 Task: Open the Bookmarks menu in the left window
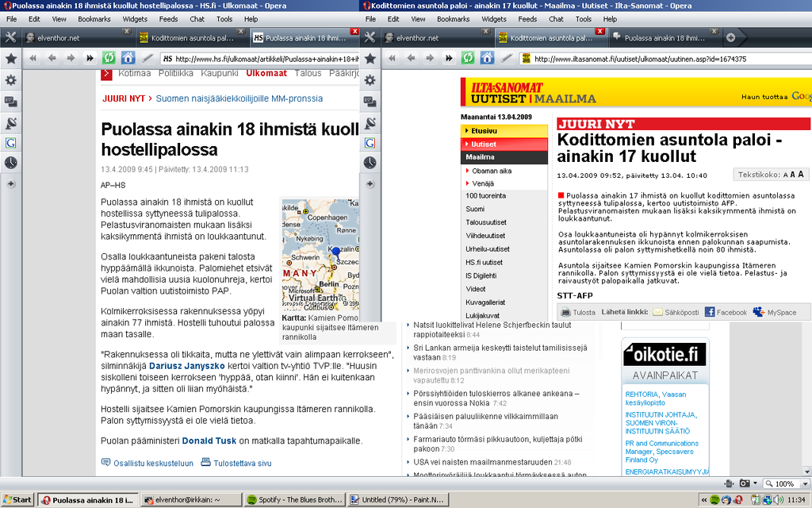[x=94, y=19]
